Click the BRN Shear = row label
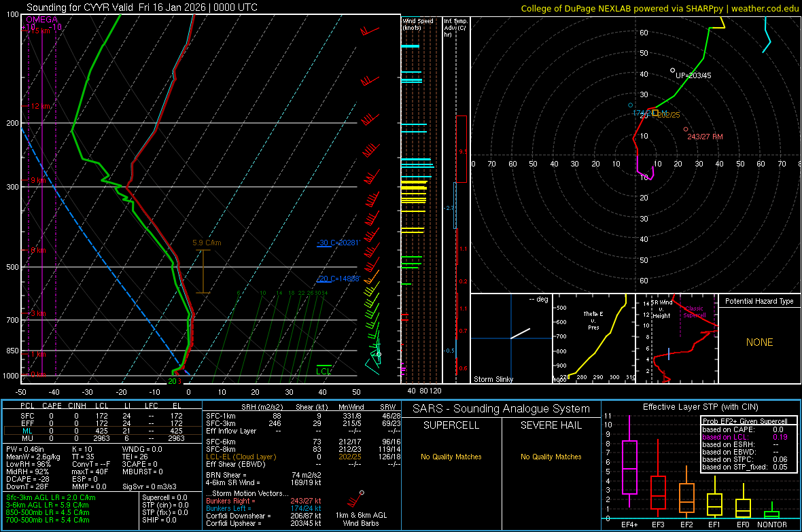This screenshot has width=802, height=532. 226,475
